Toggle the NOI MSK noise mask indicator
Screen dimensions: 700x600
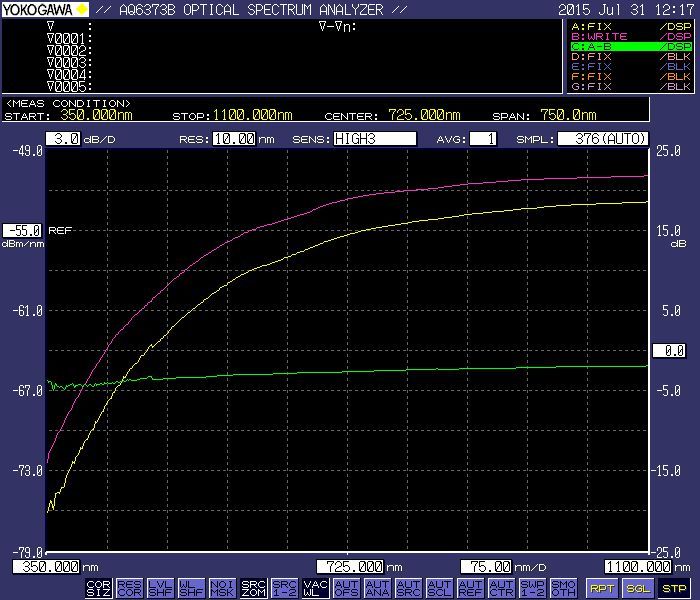coord(222,588)
